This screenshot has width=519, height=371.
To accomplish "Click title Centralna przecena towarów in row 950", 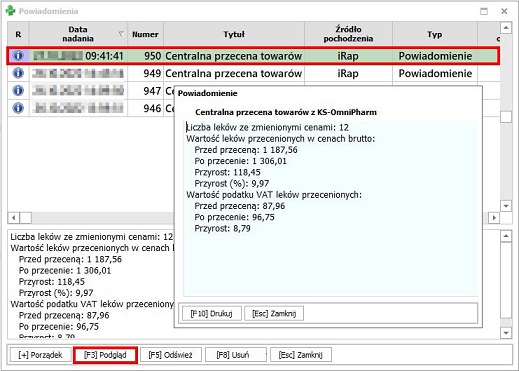I will (x=234, y=56).
